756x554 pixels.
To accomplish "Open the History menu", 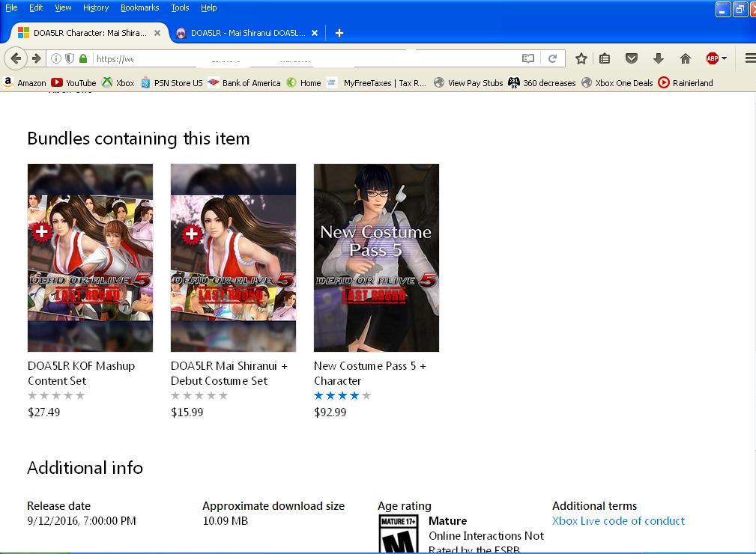I will (96, 7).
